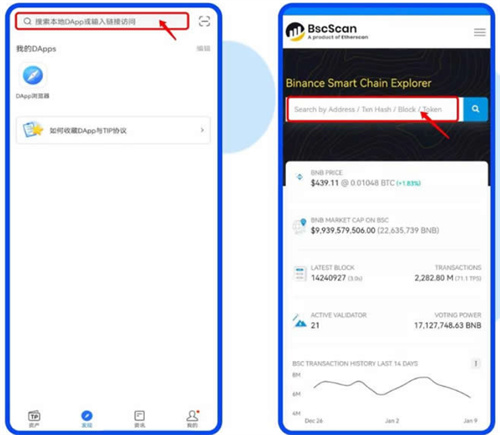Open the DApp browser compass icon
Screen dimensions: 500x435
pos(33,75)
